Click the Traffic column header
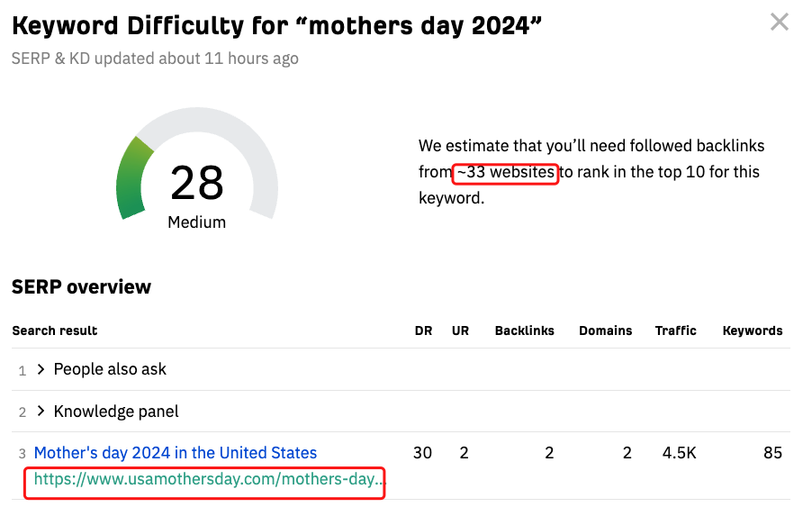 tap(675, 330)
